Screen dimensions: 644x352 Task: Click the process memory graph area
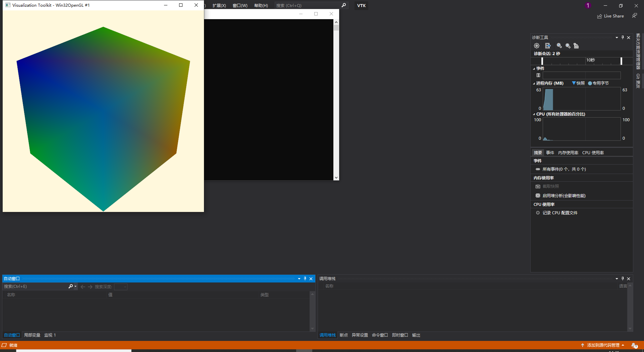(582, 99)
